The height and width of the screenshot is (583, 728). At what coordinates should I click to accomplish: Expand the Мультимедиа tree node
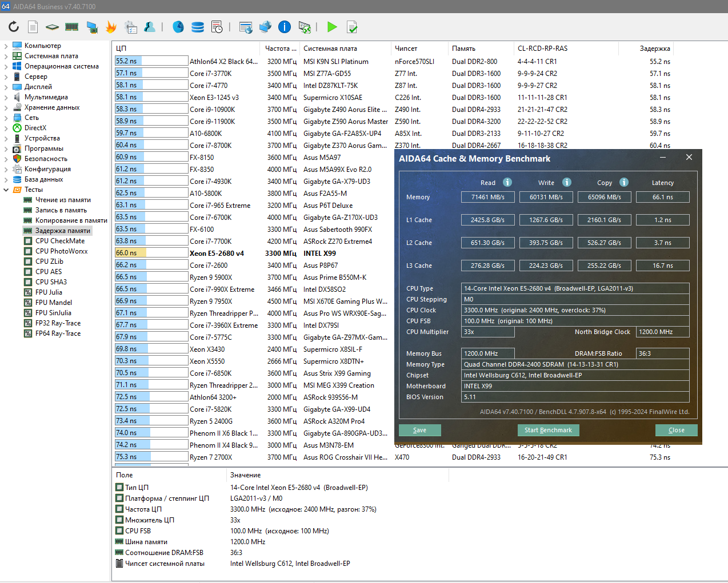click(6, 97)
